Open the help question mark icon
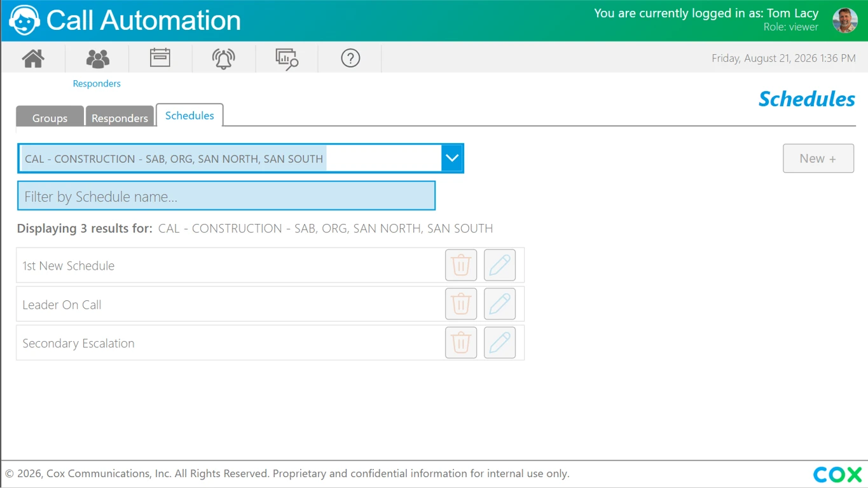 (x=350, y=59)
